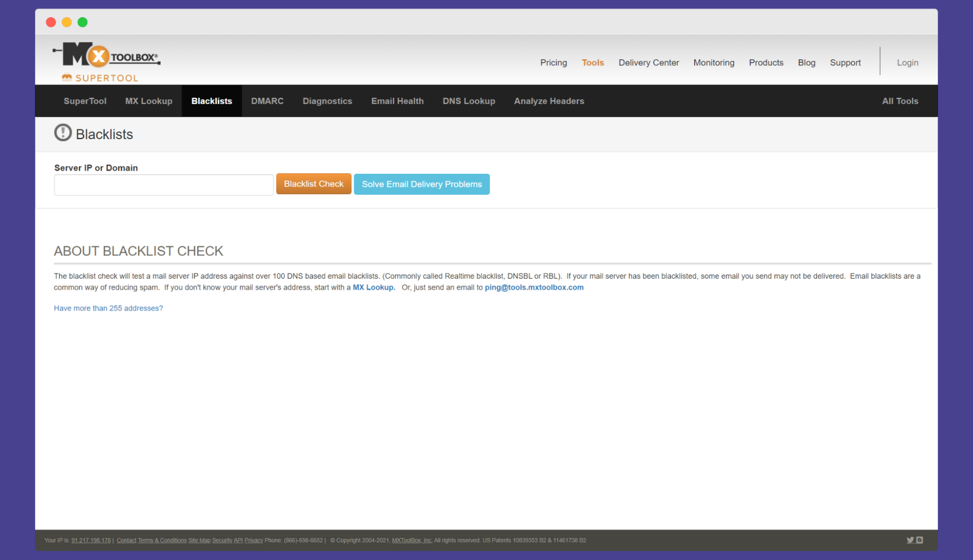Click All Tools menu item
The width and height of the screenshot is (973, 560).
(900, 101)
